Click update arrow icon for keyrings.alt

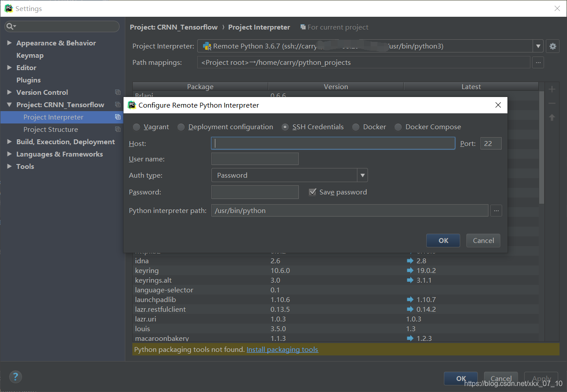pyautogui.click(x=410, y=280)
